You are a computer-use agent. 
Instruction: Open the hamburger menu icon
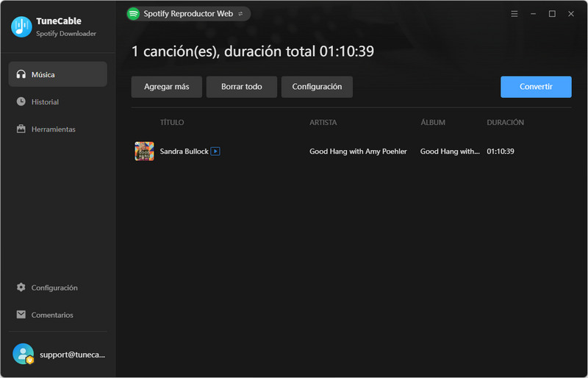(514, 14)
